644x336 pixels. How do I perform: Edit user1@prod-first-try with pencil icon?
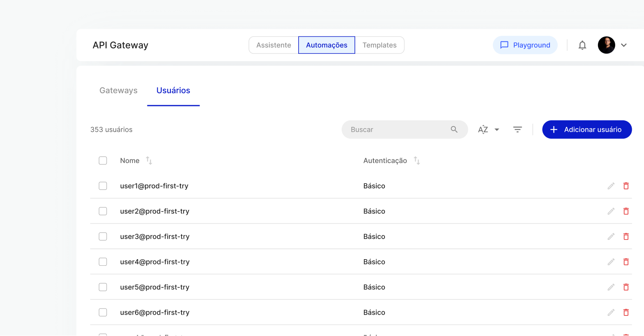tap(611, 186)
